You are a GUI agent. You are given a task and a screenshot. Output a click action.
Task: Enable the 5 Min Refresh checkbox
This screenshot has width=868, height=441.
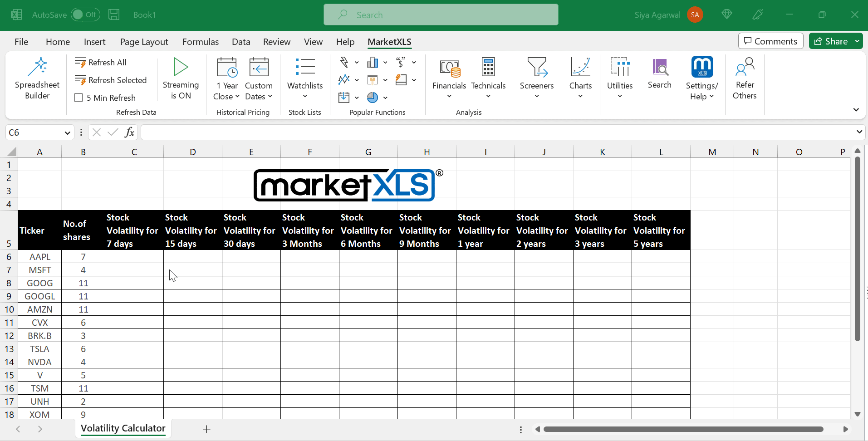(x=78, y=98)
